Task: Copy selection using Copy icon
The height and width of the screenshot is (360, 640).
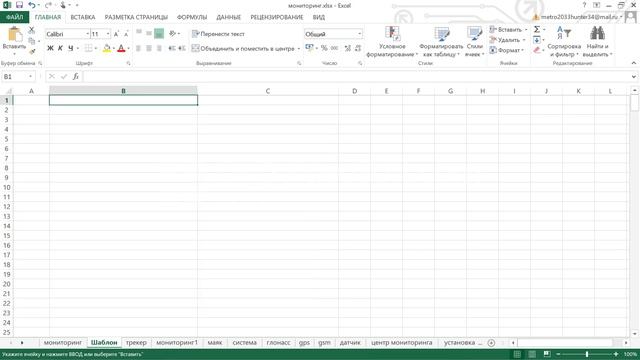Action: click(x=32, y=41)
